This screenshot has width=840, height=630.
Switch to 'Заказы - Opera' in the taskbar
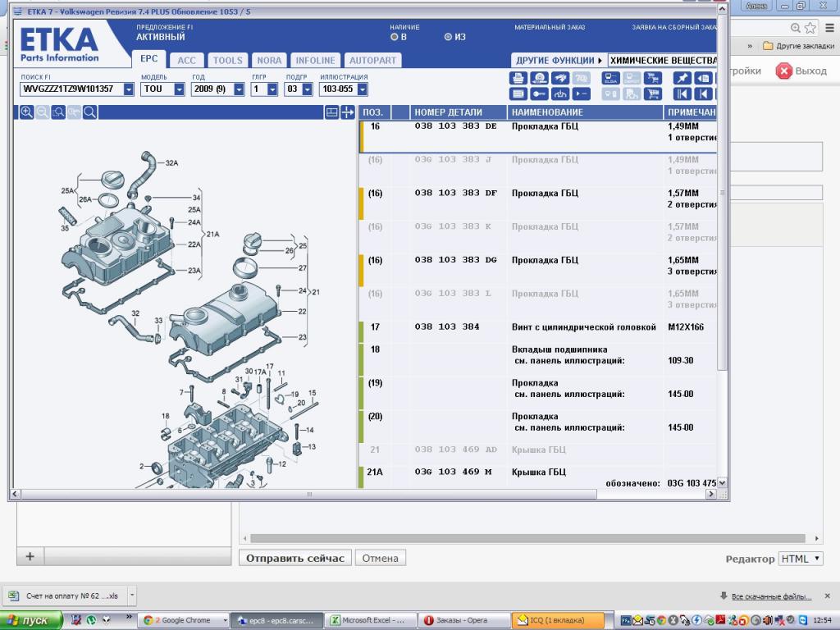pyautogui.click(x=464, y=620)
